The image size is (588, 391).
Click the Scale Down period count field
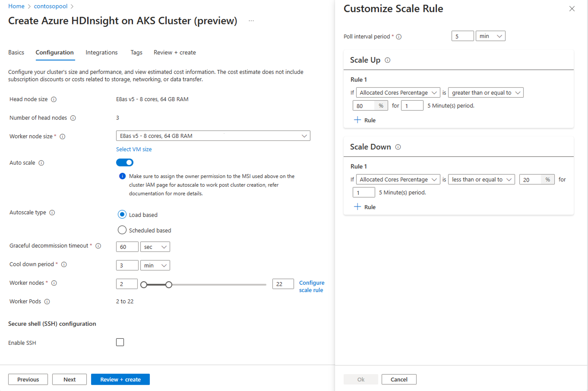[364, 192]
